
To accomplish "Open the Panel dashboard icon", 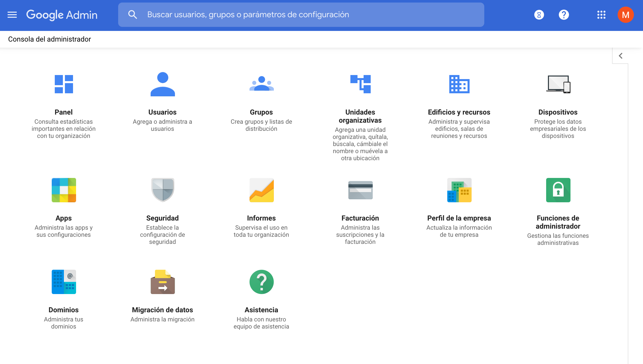I will point(64,84).
